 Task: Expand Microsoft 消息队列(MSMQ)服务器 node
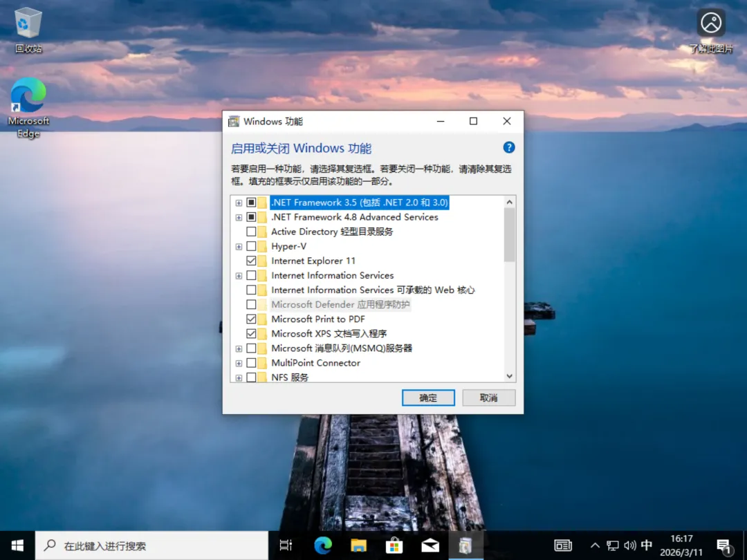239,348
